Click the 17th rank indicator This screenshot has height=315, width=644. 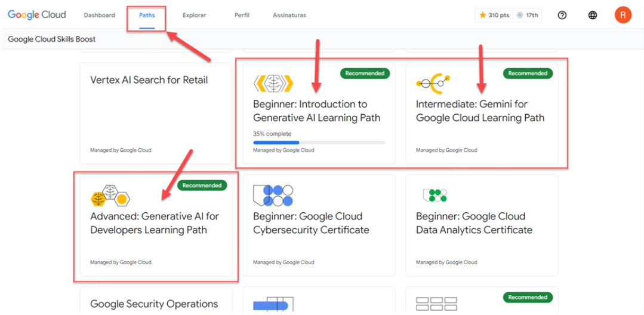pyautogui.click(x=528, y=15)
